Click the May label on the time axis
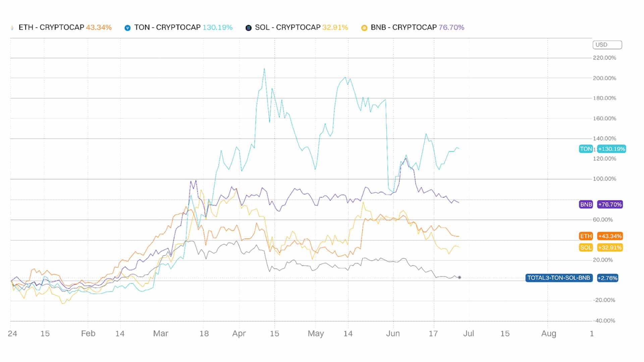Image resolution: width=644 pixels, height=362 pixels. [316, 334]
